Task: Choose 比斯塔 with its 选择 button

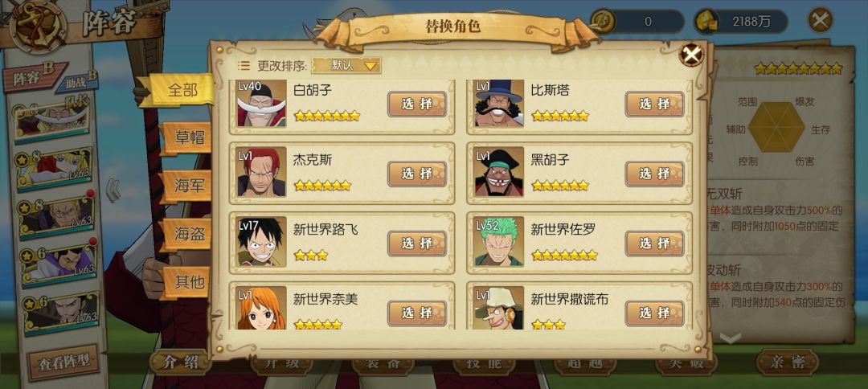Action: (654, 104)
